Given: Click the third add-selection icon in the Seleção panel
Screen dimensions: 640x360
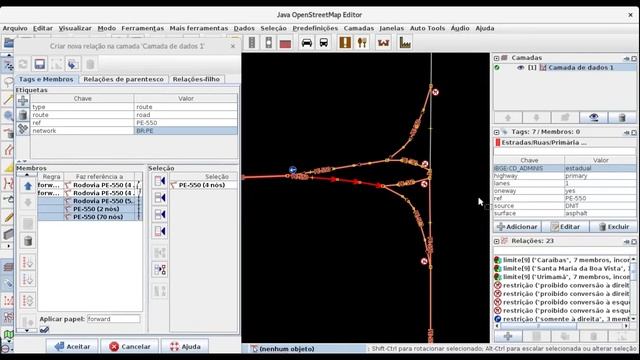Looking at the screenshot, I should coord(160,214).
